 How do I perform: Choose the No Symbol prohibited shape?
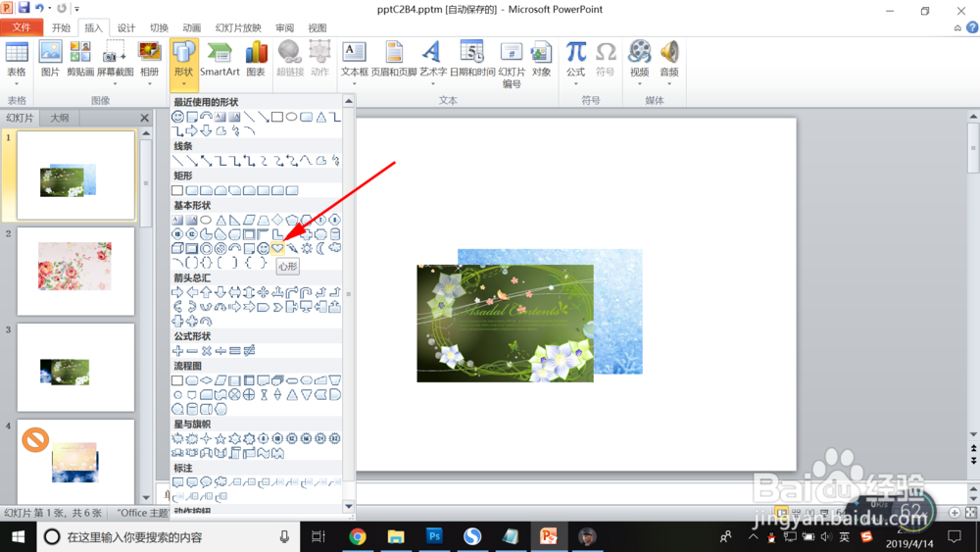[x=220, y=248]
